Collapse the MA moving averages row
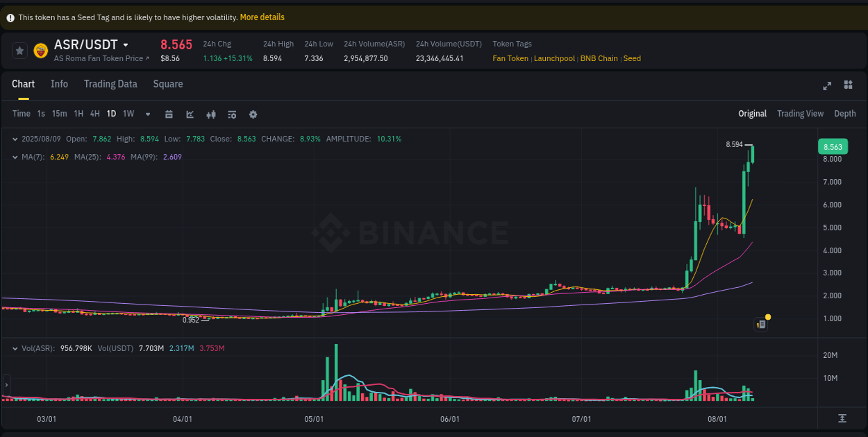Viewport: 868px width, 437px height. coord(15,157)
